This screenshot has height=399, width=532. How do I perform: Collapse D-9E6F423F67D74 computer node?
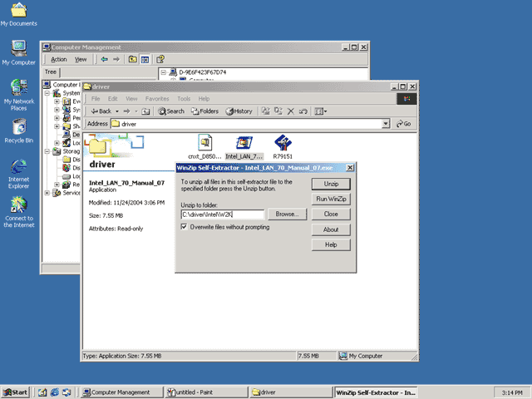pyautogui.click(x=164, y=72)
